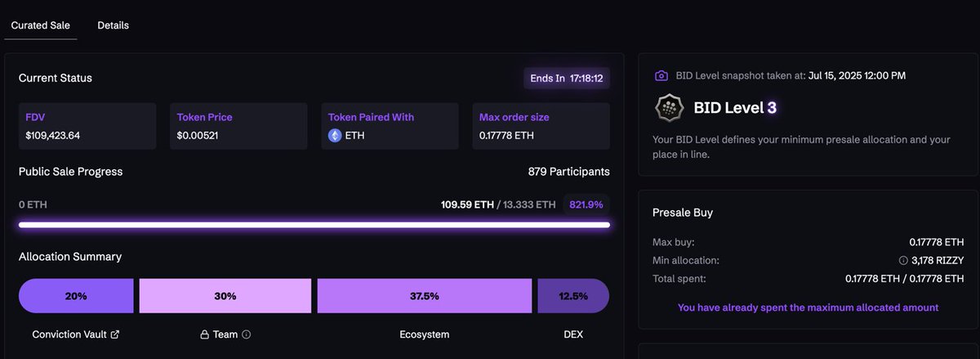Screen dimensions: 980x359
Task: Click the Max order size card
Action: click(541, 126)
